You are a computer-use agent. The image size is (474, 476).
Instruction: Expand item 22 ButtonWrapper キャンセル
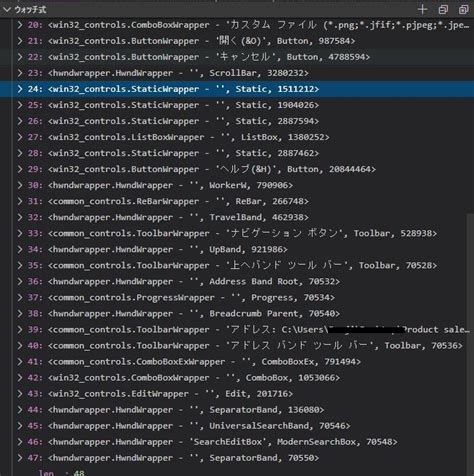click(20, 57)
